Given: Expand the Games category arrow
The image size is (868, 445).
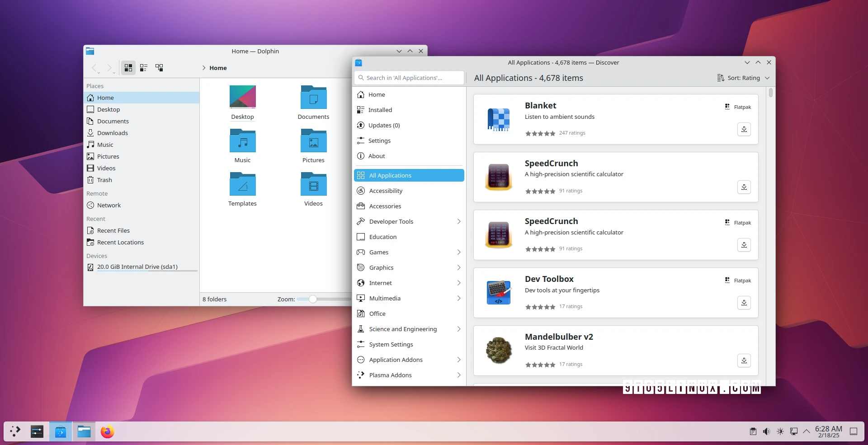Looking at the screenshot, I should point(458,252).
